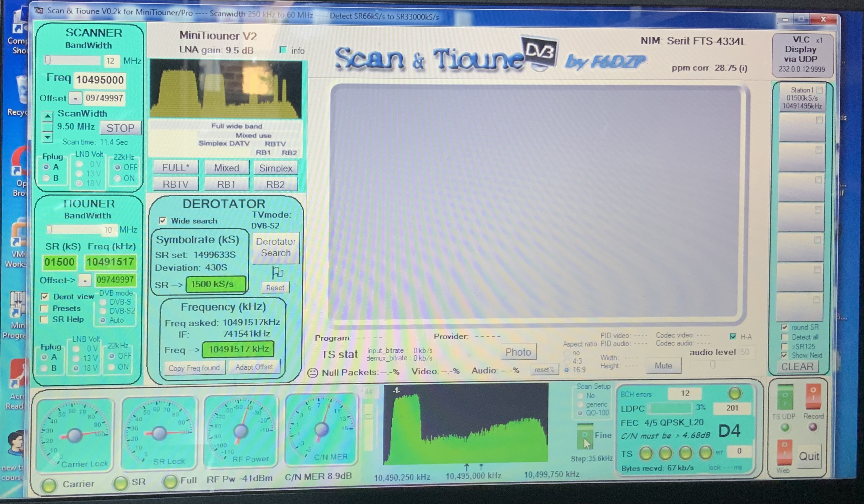
Task: Choose the Simplex band button
Action: pos(276,168)
